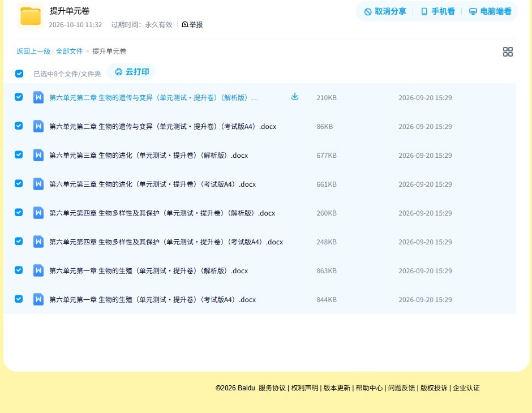Screen dimensions: 532x413
Task: Open 第六单元第四章 生物多样性及其保护 考试版A4.docx file name
Action: pos(166,242)
